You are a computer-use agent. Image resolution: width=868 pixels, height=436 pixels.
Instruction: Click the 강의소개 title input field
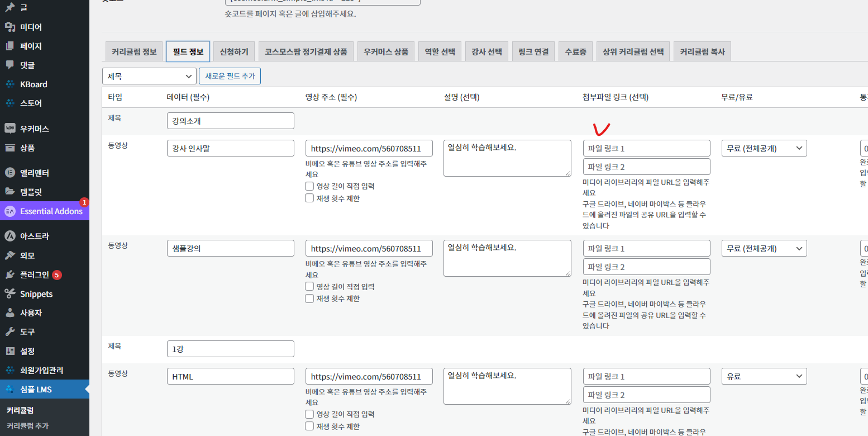pos(230,121)
